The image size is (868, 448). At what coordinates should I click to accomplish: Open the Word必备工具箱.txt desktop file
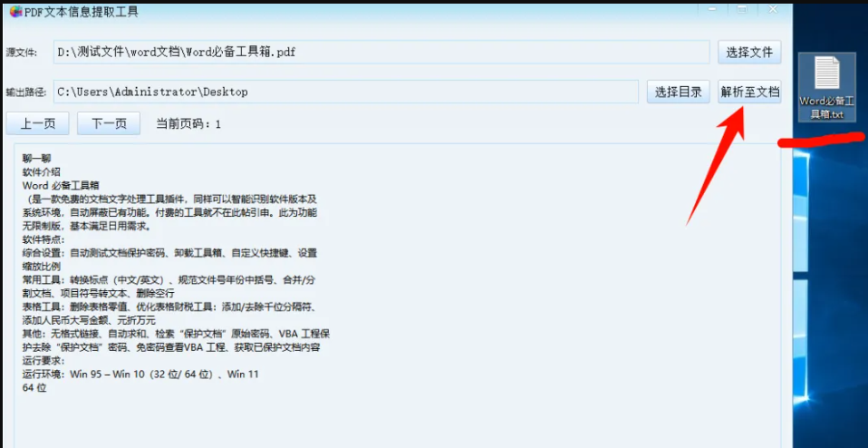827,87
